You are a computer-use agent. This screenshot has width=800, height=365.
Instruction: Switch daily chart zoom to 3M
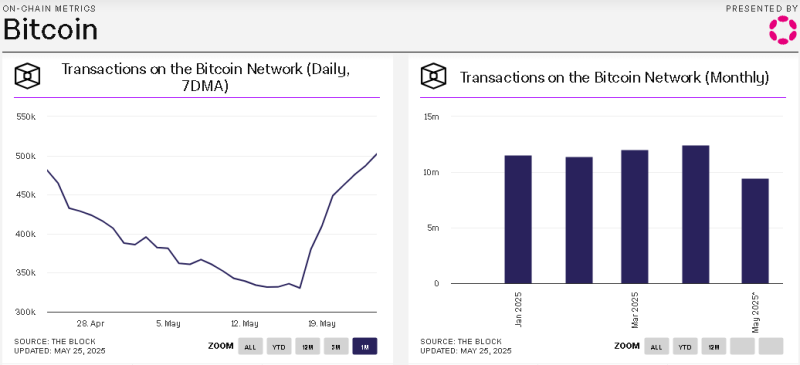[336, 347]
